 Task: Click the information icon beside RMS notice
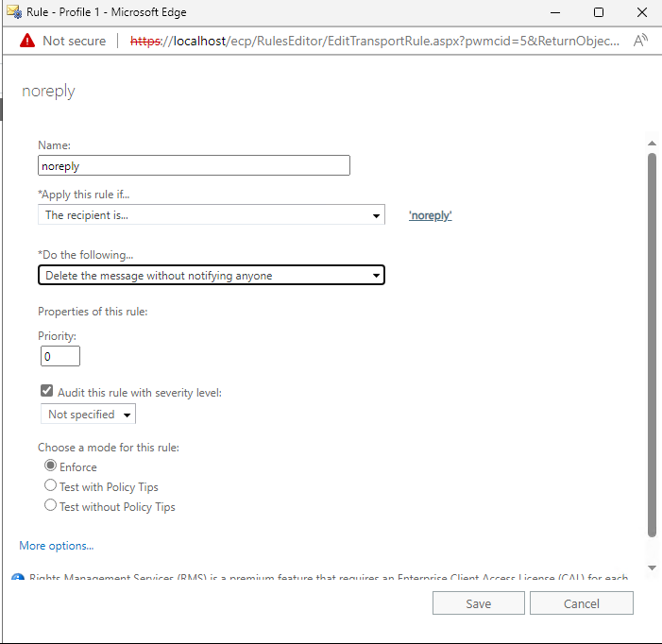coord(17,578)
